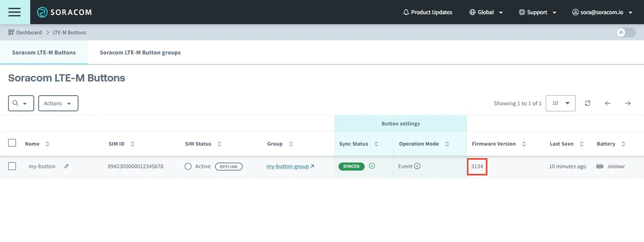The height and width of the screenshot is (242, 644).
Task: Click SIM ID 8942300000012345678
Action: click(x=136, y=166)
